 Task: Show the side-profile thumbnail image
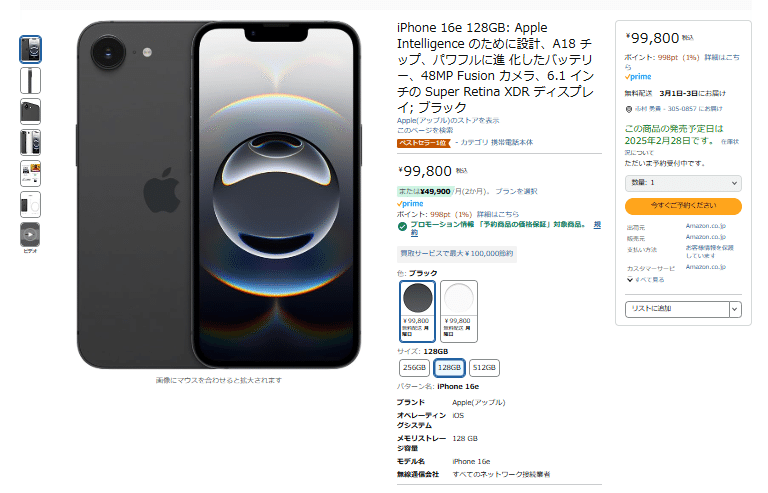(x=30, y=80)
